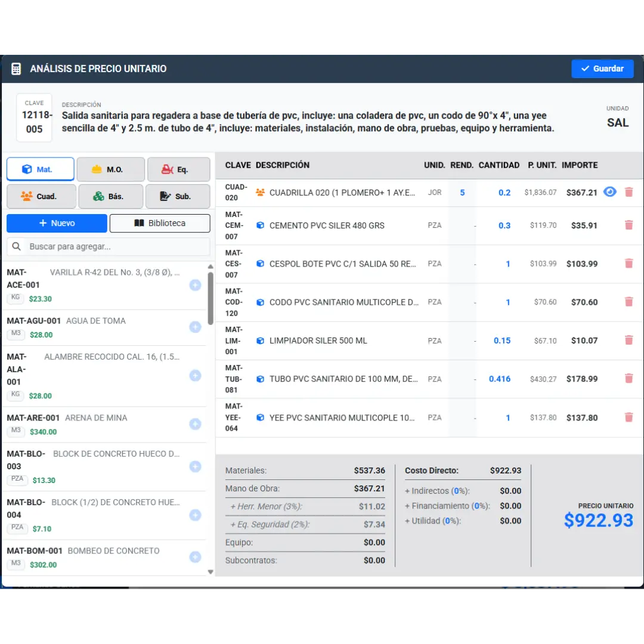Edit quantity 0.3 for CEMENTO PVC SILER
The width and height of the screenshot is (644, 644).
tap(504, 225)
